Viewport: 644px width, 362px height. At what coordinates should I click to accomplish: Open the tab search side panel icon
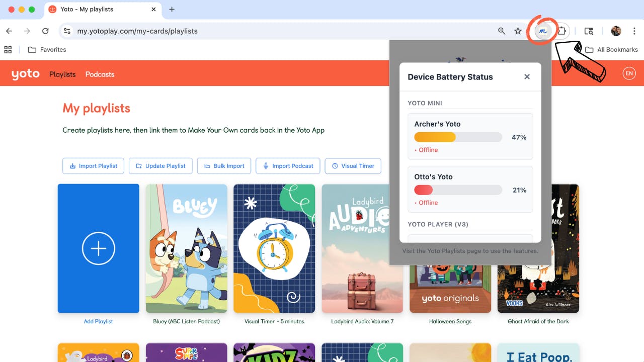point(589,31)
